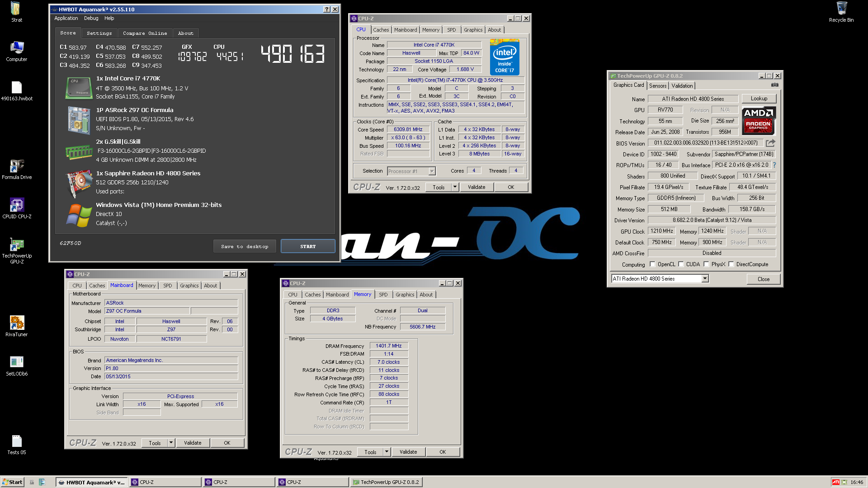The image size is (868, 488).
Task: Open the Help menu in Aquamark
Action: pyautogui.click(x=109, y=18)
